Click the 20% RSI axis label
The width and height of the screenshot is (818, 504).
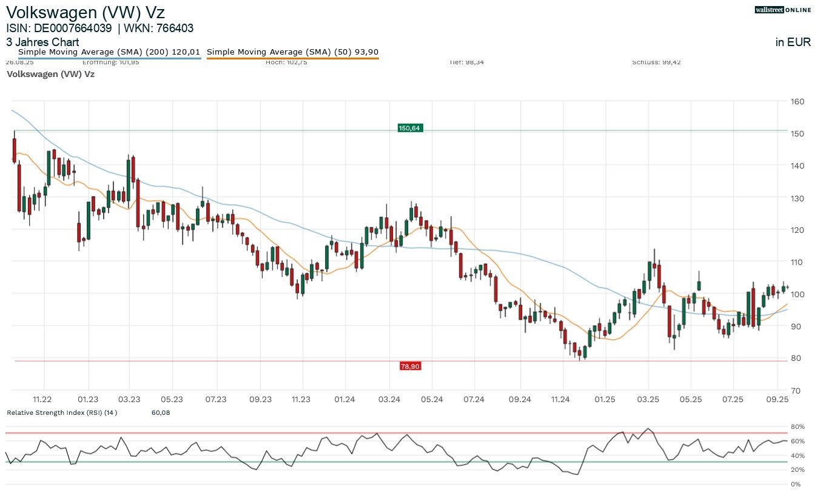click(x=798, y=470)
